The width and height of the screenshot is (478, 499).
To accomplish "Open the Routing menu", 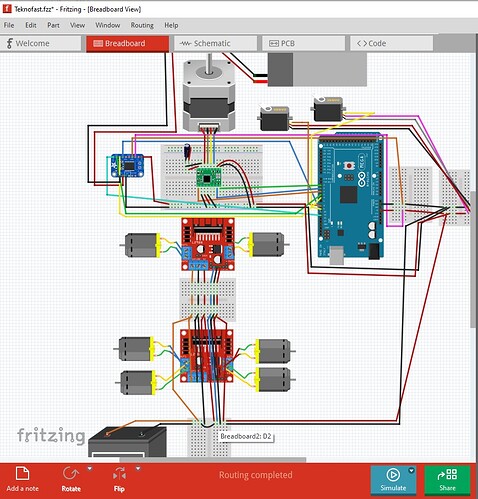I will click(142, 25).
